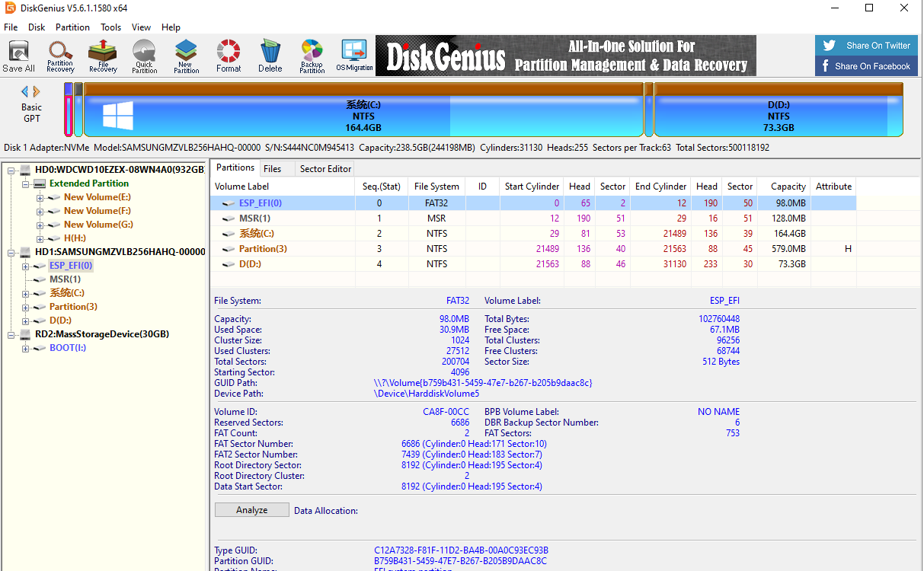Collapse the HD0:WDCWD10EZEX disk node

tap(11, 170)
